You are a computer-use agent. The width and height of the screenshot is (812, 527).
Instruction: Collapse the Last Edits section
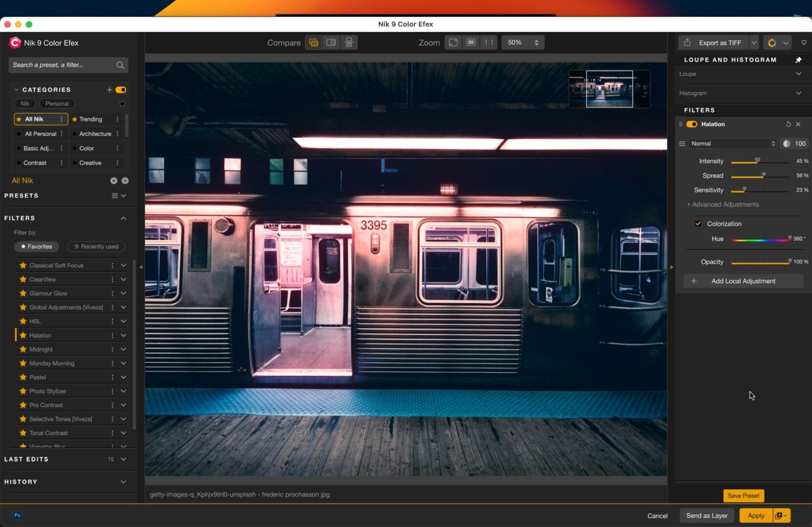click(123, 459)
